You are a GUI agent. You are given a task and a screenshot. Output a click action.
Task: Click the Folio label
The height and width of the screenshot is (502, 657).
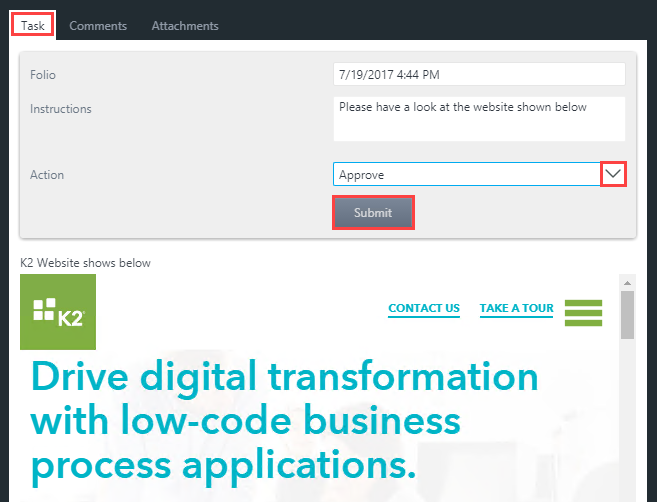[43, 75]
